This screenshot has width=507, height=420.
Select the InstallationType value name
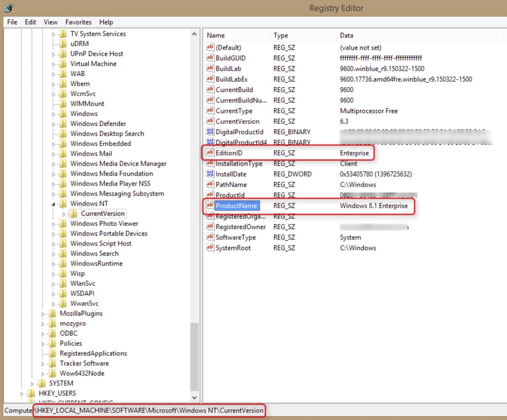coord(239,163)
